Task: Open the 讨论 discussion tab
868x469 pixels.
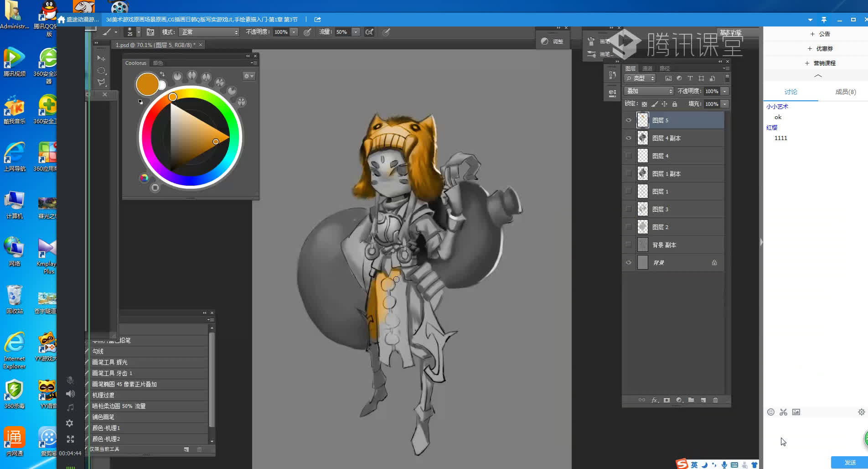Action: (790, 92)
